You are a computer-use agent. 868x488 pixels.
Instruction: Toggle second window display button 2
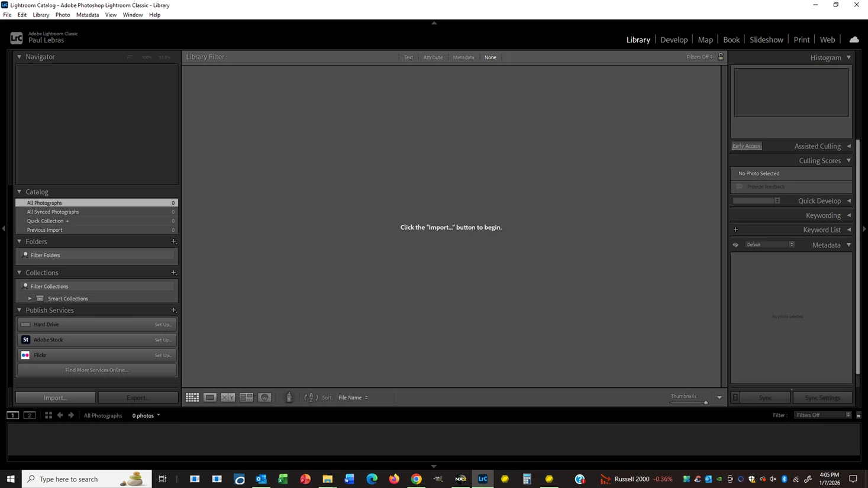[x=30, y=415]
